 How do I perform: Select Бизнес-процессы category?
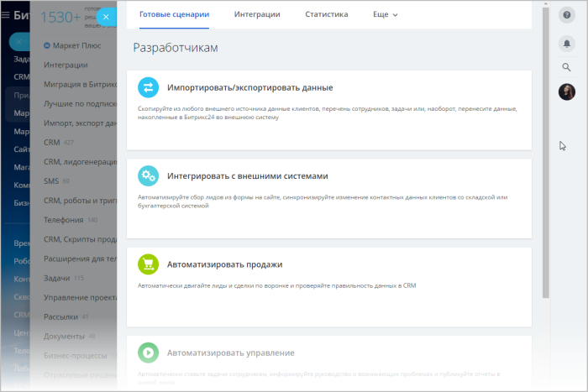[x=80, y=356]
